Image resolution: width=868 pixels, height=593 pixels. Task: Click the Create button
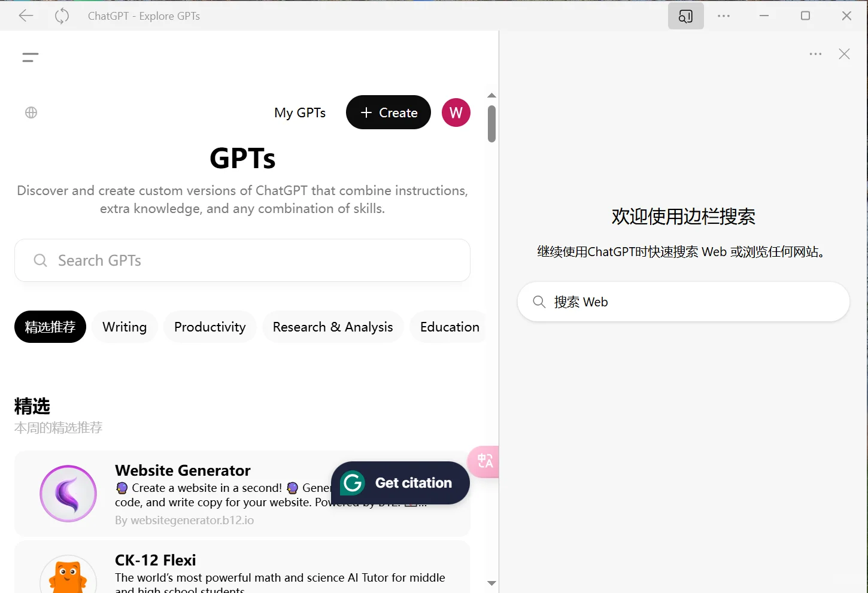click(x=388, y=112)
